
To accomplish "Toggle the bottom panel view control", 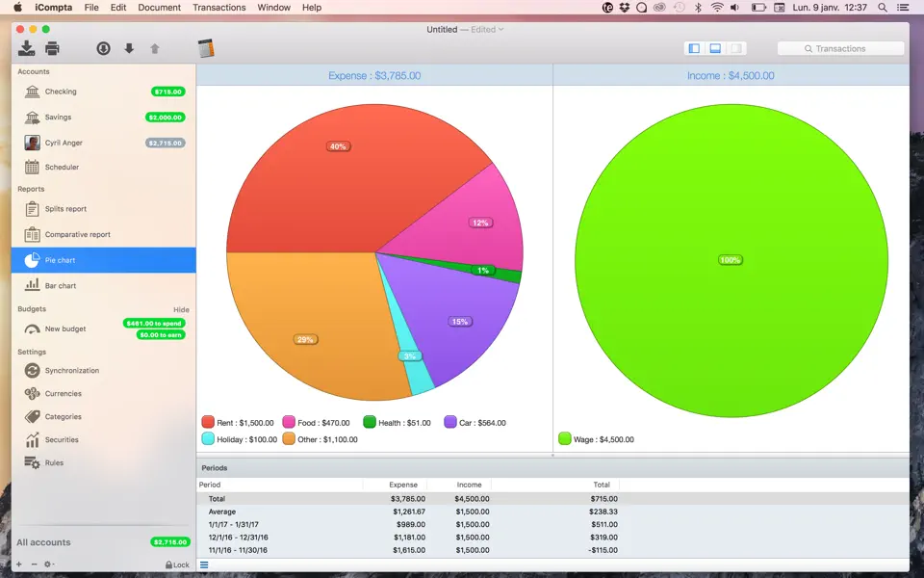I will [x=713, y=48].
